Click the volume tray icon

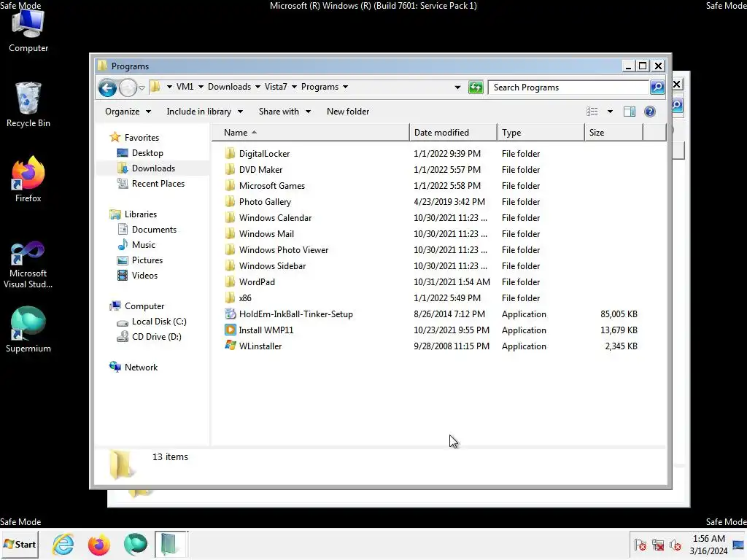675,545
